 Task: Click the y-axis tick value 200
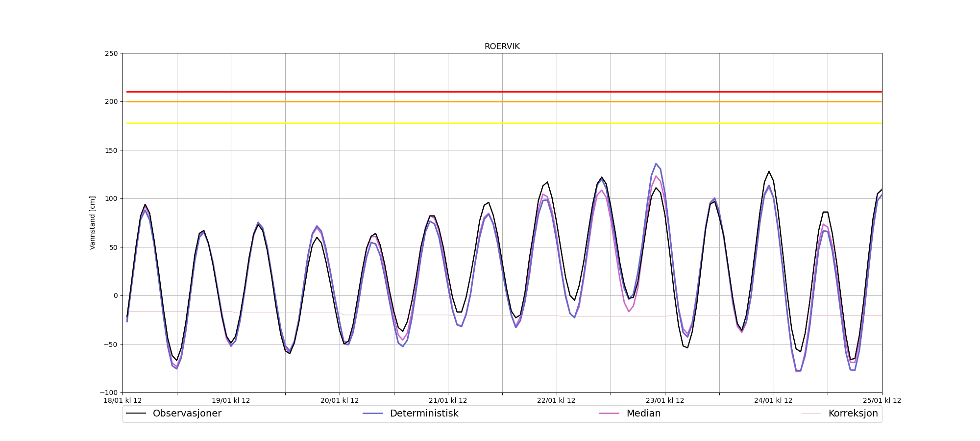click(x=112, y=102)
